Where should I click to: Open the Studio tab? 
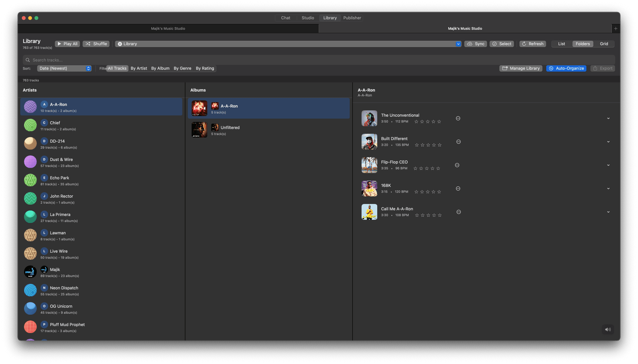tap(308, 18)
